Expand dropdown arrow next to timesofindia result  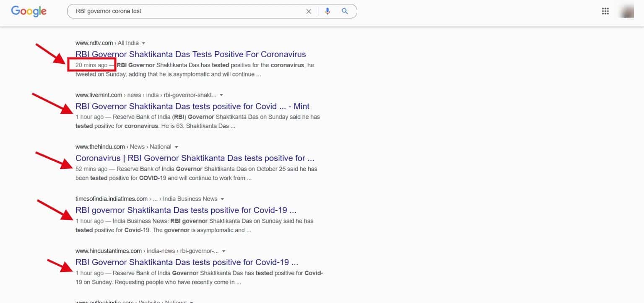coord(222,199)
